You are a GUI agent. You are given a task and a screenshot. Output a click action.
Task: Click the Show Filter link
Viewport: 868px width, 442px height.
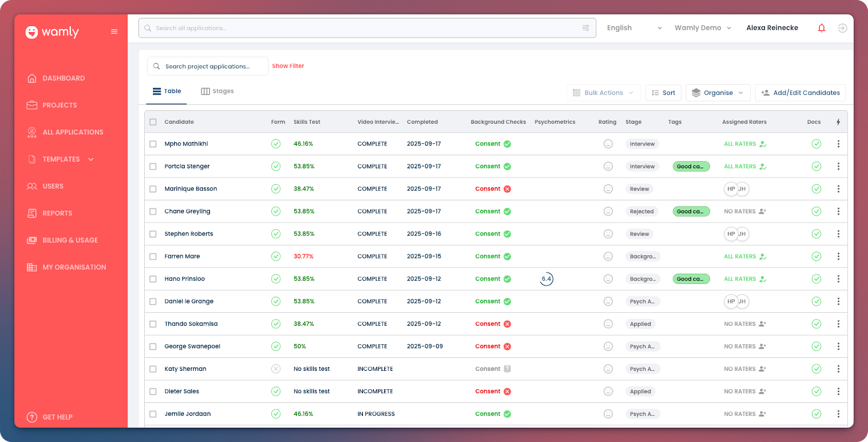tap(288, 66)
